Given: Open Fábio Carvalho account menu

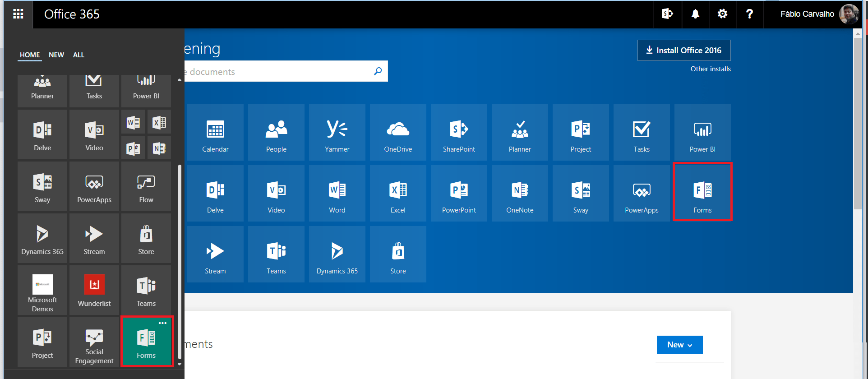Looking at the screenshot, I should [x=819, y=14].
